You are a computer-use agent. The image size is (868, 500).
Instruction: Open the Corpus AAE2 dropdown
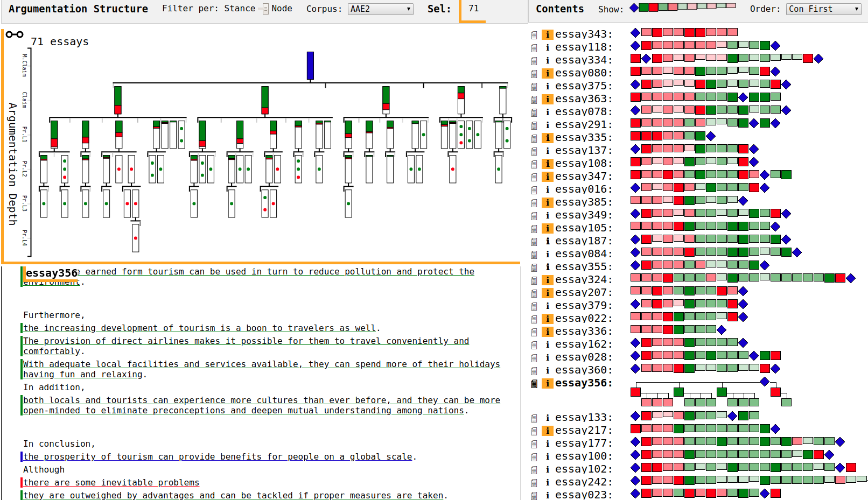pos(380,9)
